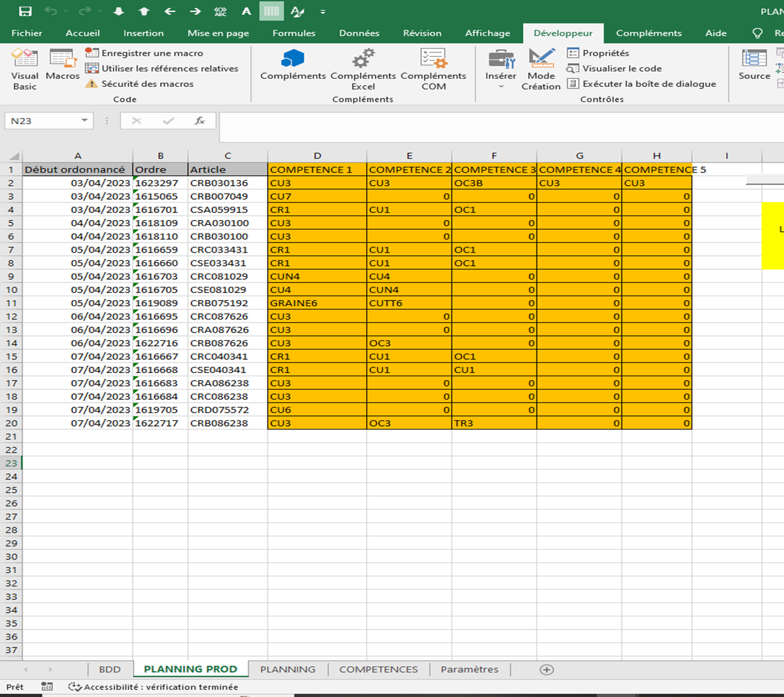Image resolution: width=784 pixels, height=697 pixels.
Task: Open the Macros list
Action: pos(62,66)
